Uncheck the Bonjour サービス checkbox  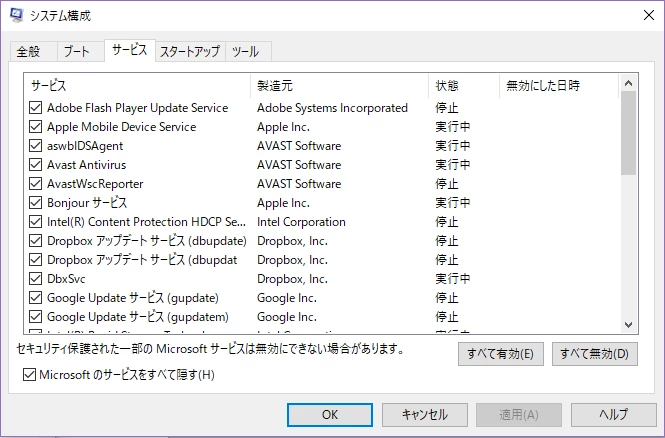(x=35, y=203)
